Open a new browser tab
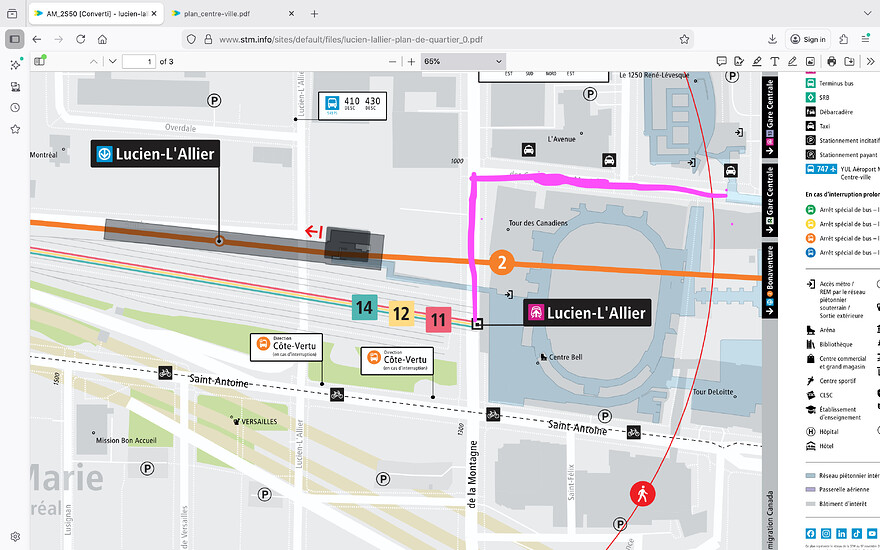This screenshot has width=880, height=550. coord(314,13)
